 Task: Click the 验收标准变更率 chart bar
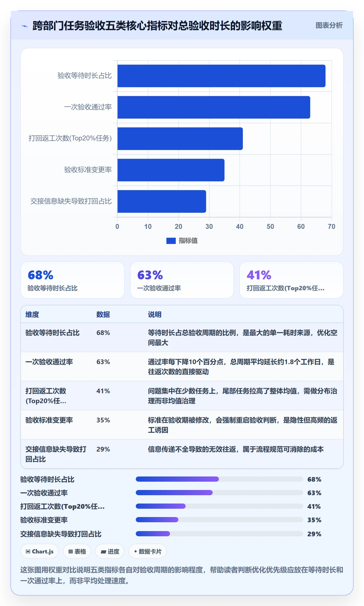(171, 170)
